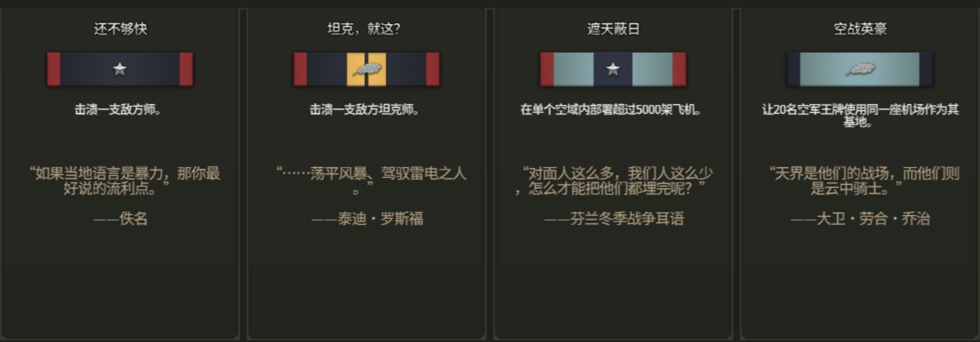Image resolution: width=980 pixels, height=342 pixels.
Task: Select the 让20名空军王牌 airfield description text
Action: tap(860, 115)
